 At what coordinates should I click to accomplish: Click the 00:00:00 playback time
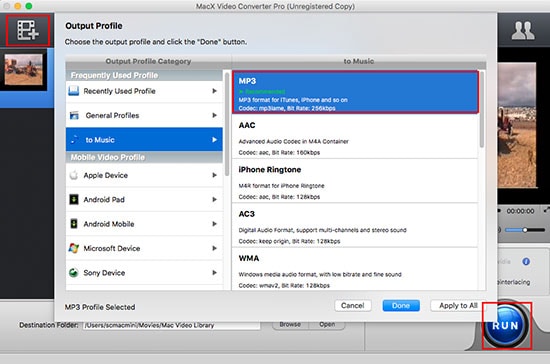tap(521, 211)
